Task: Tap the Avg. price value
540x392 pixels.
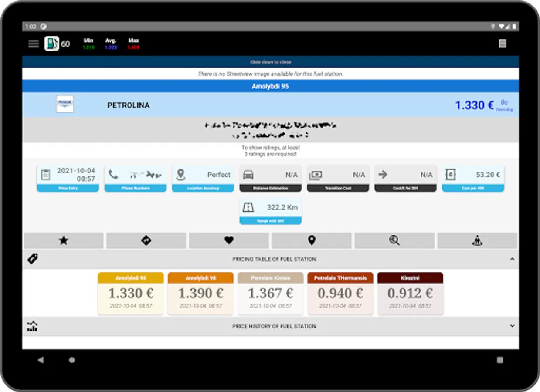Action: [x=111, y=47]
